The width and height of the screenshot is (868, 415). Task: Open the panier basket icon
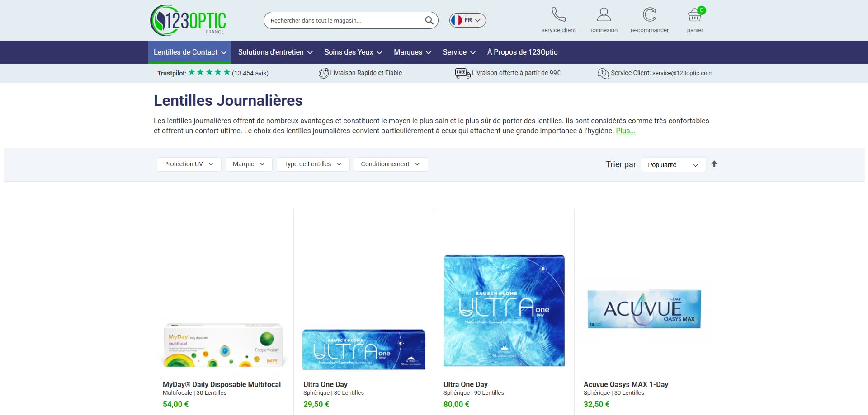[695, 15]
